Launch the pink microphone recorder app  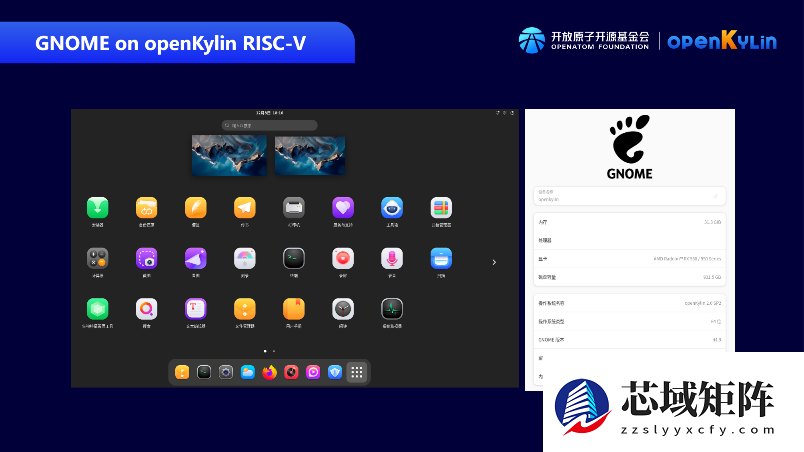(392, 259)
